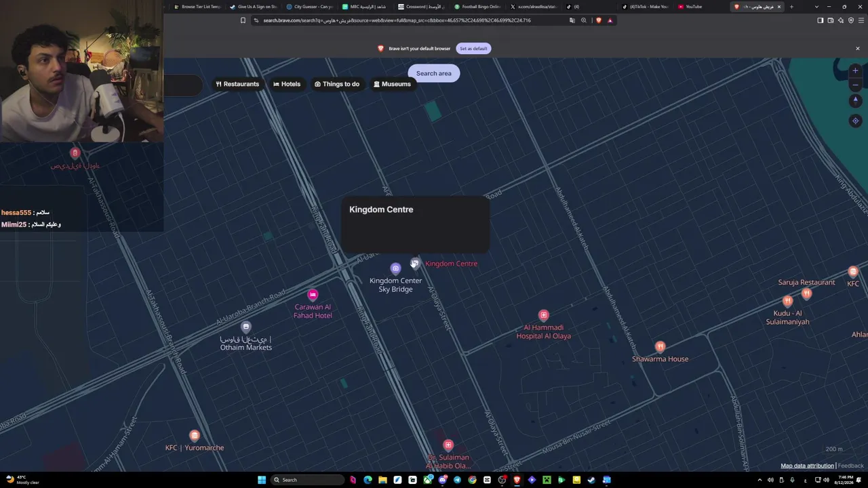Filter map by Museums

[392, 84]
